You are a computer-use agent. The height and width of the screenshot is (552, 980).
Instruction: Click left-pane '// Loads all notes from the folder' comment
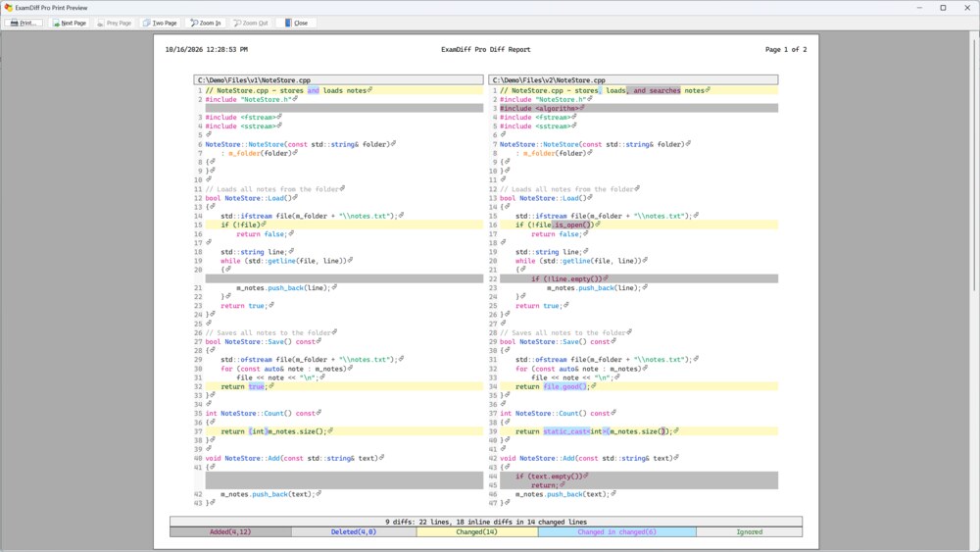coord(274,189)
